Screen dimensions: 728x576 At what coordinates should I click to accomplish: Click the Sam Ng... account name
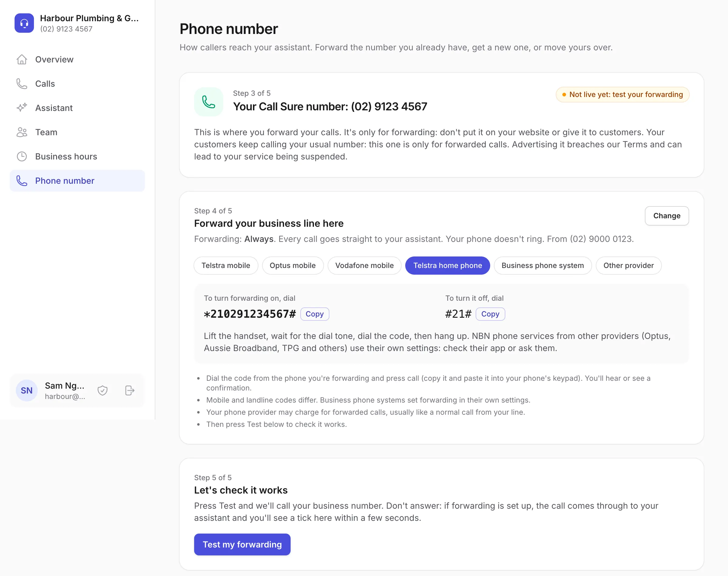click(x=65, y=385)
